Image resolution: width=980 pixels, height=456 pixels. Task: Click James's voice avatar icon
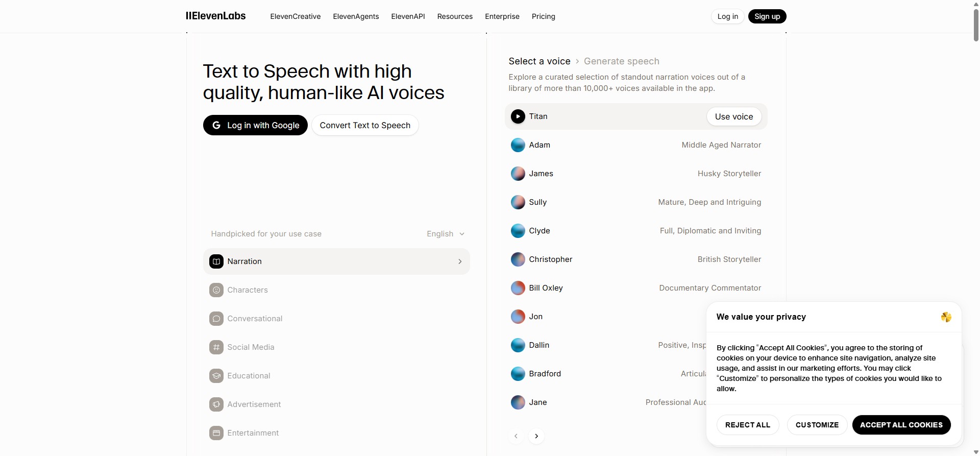(x=518, y=174)
